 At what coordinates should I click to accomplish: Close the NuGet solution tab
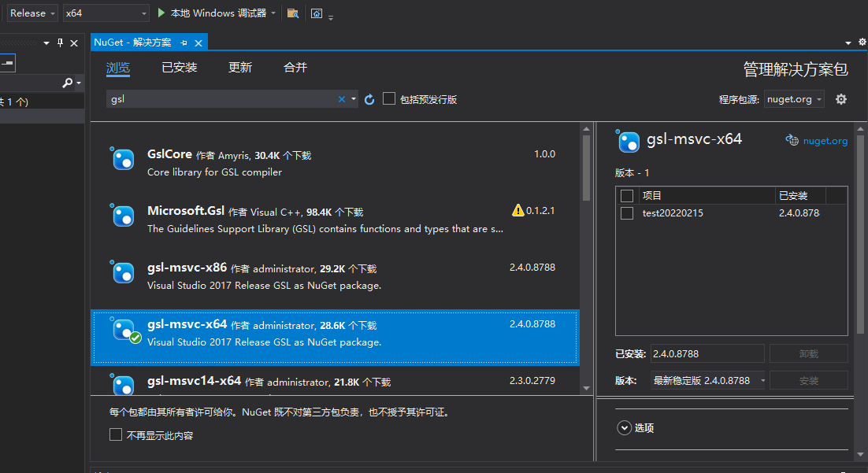[x=198, y=42]
